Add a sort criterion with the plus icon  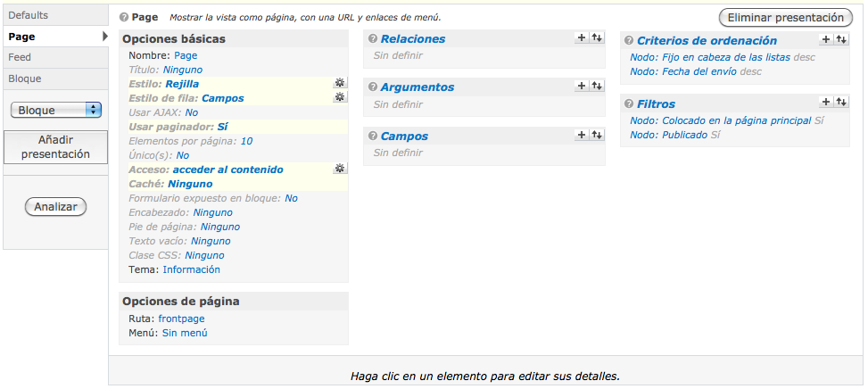pyautogui.click(x=825, y=39)
